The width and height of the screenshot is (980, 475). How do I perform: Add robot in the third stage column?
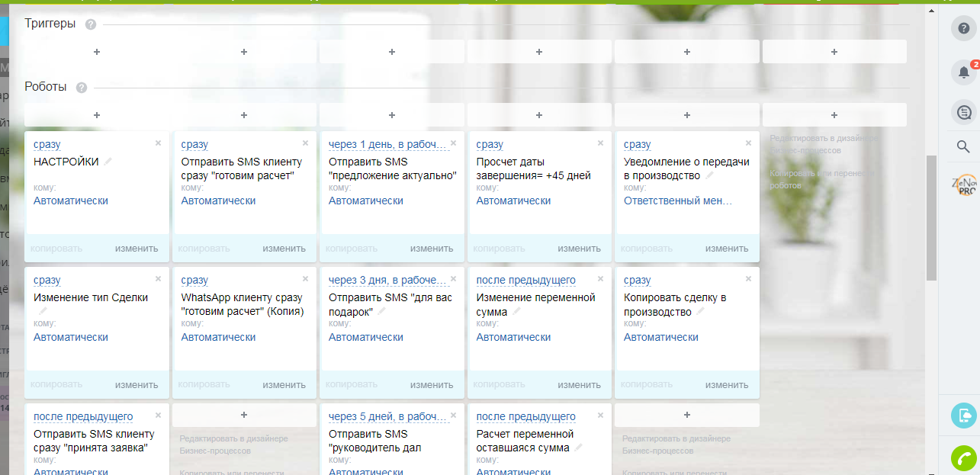392,115
